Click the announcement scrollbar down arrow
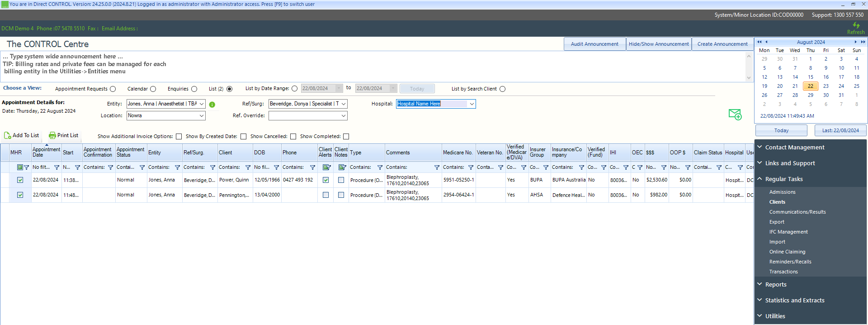Screen dimensions: 868x325 [x=749, y=78]
